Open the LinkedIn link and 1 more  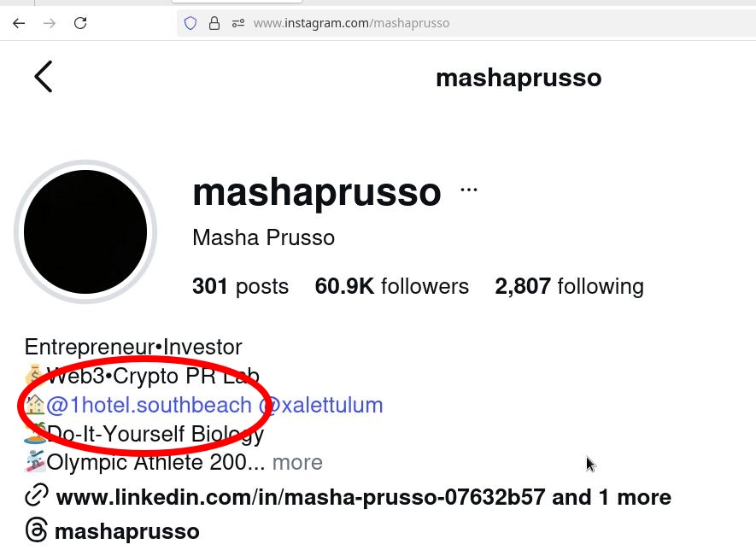pyautogui.click(x=364, y=497)
